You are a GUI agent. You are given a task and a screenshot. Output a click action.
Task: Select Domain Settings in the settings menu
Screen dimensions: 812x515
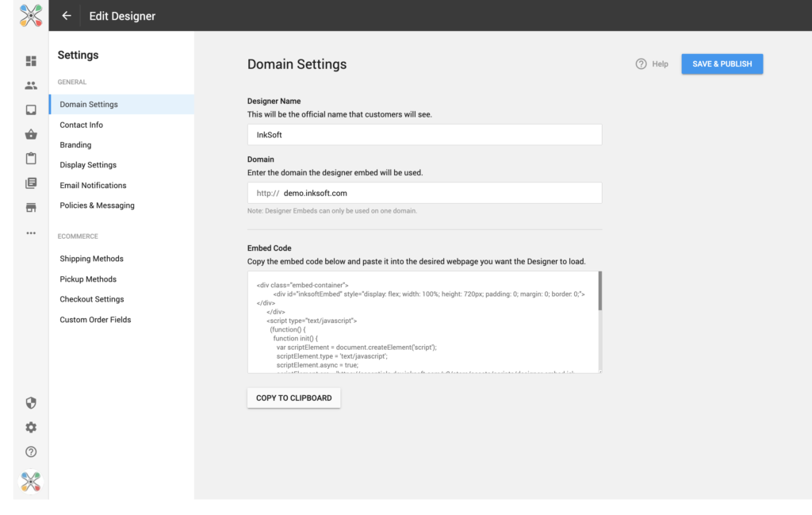[x=121, y=104]
